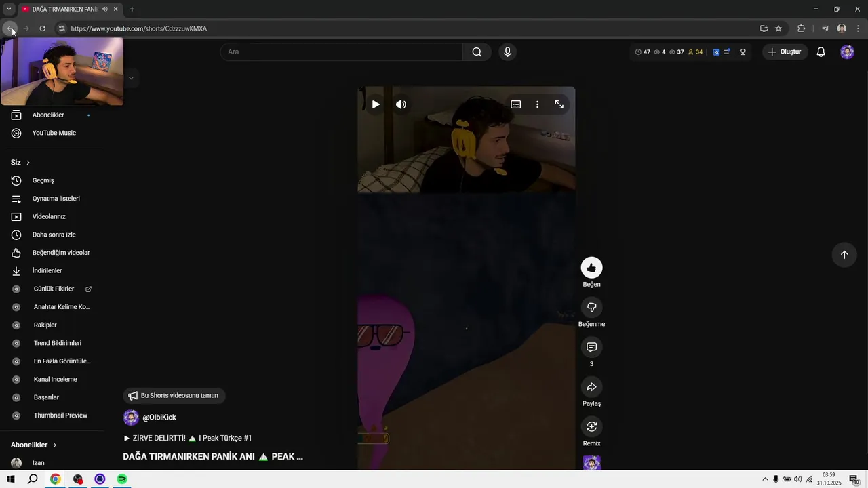Click the Remix button
Viewport: 868px width, 488px height.
(591, 426)
